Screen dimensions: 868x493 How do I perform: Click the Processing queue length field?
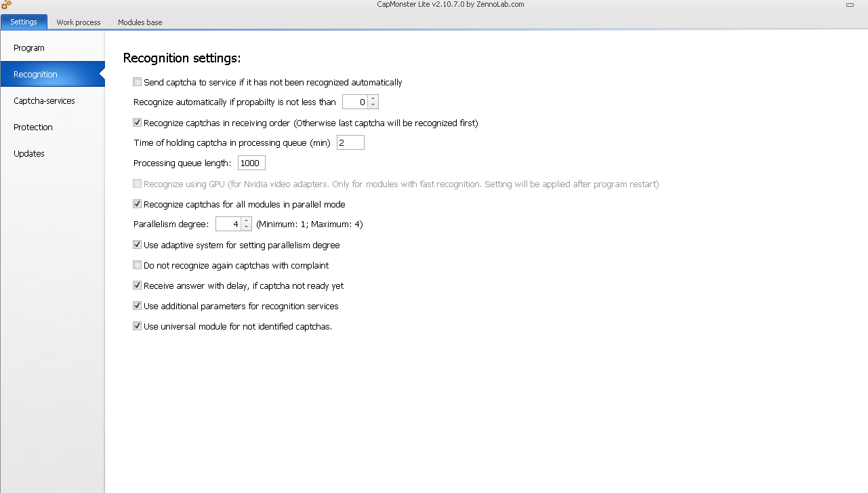[x=251, y=163]
